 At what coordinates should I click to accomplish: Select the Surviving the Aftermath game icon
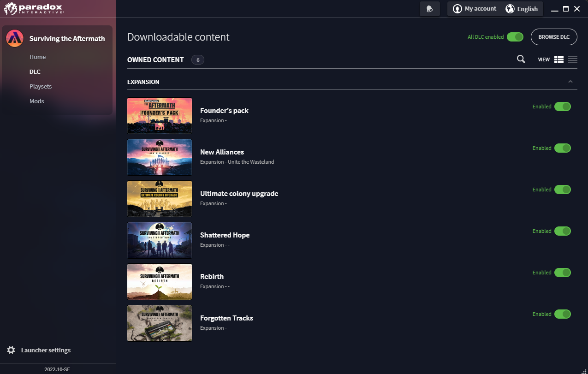[14, 38]
